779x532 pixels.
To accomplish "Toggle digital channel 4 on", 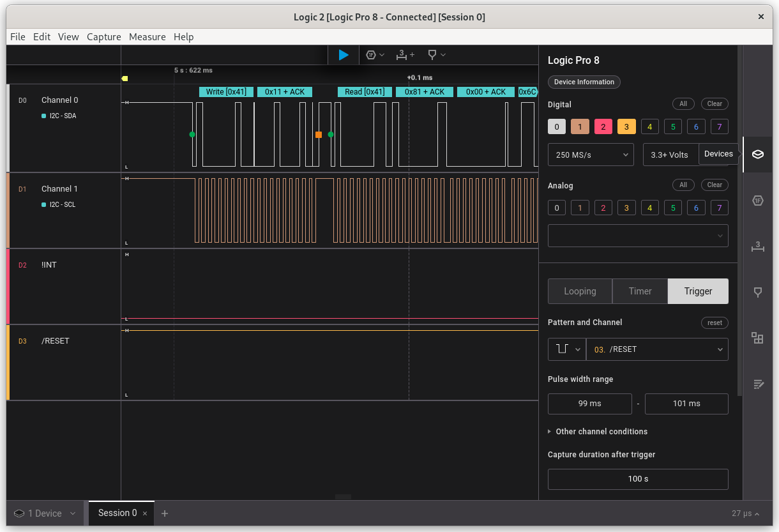I will coord(649,126).
